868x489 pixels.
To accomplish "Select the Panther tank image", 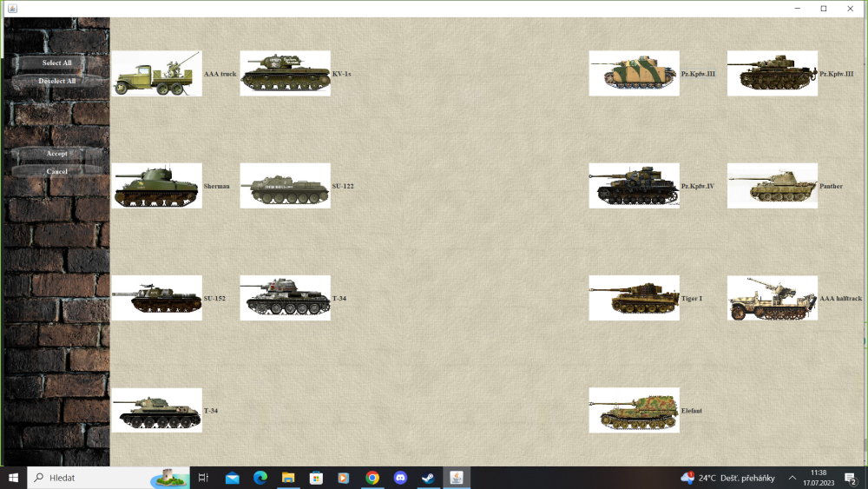I will [773, 186].
